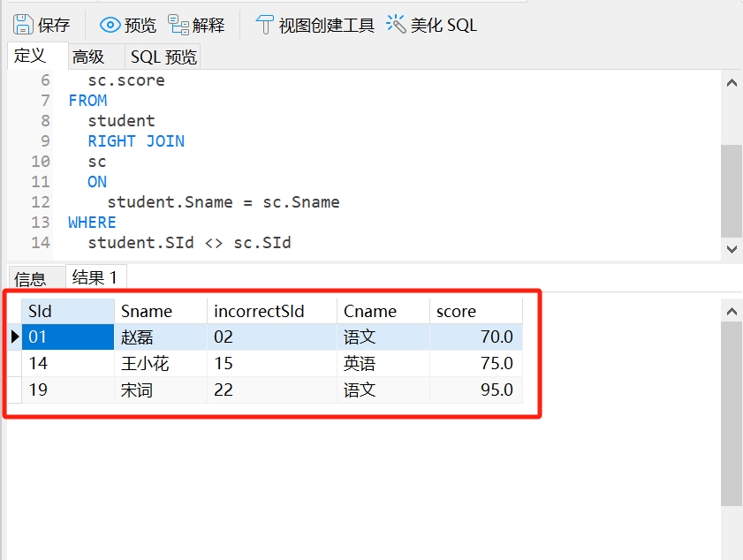Select the 结果 1 tab
Image resolution: width=743 pixels, height=560 pixels.
coord(95,277)
